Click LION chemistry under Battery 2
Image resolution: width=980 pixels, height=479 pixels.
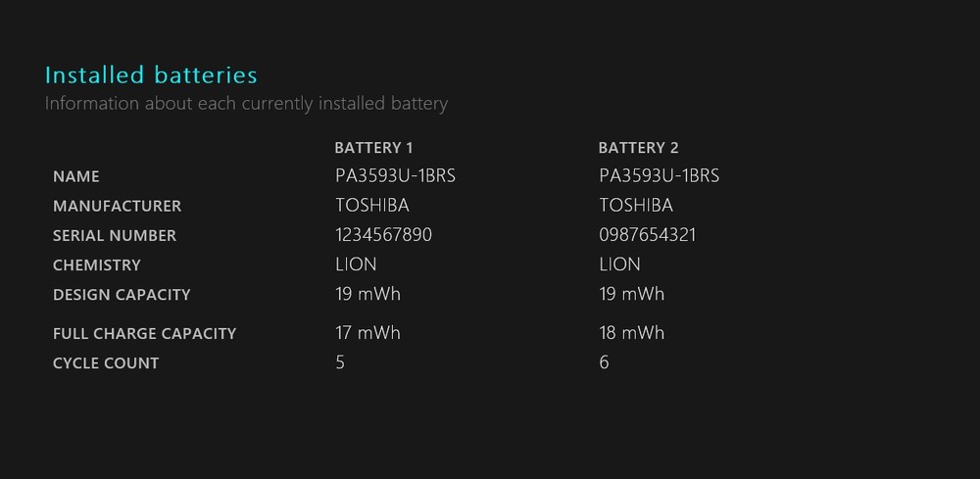pos(620,264)
